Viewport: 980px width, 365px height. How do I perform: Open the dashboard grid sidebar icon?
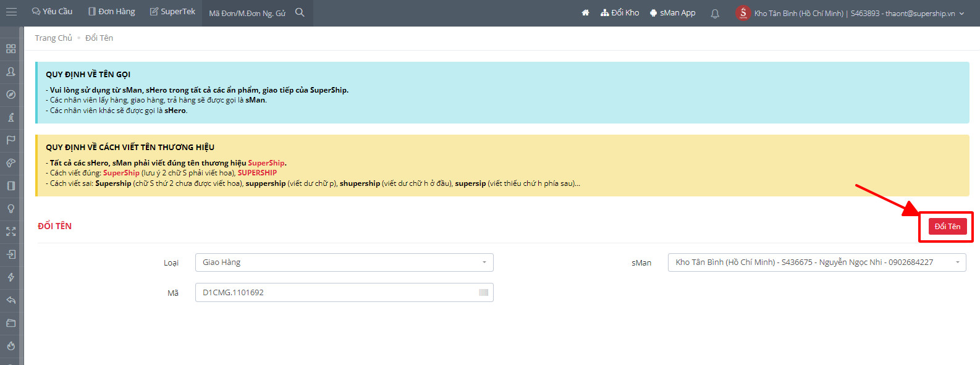(x=11, y=49)
